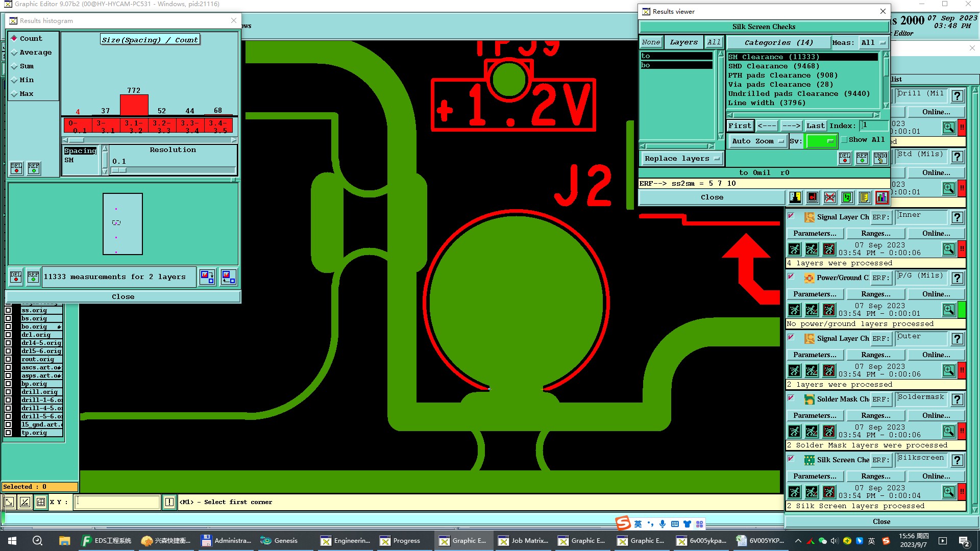This screenshot has width=980, height=551.
Task: Select Line width (3796) category
Action: (767, 103)
